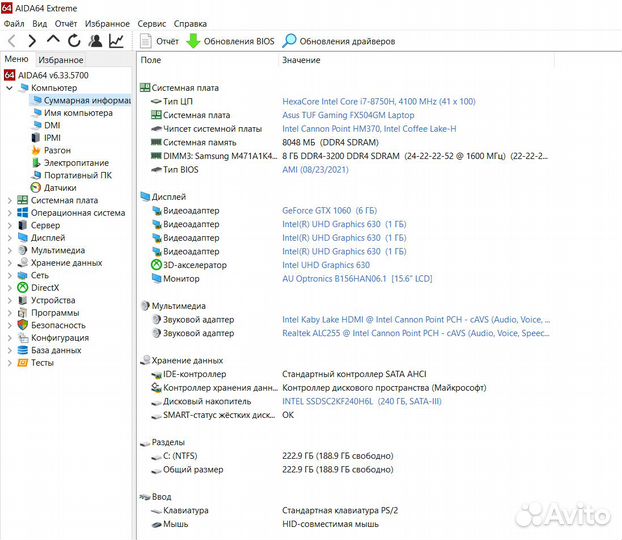Image resolution: width=622 pixels, height=540 pixels.
Task: Expand the Мультимедиа tree node
Action: click(x=10, y=250)
